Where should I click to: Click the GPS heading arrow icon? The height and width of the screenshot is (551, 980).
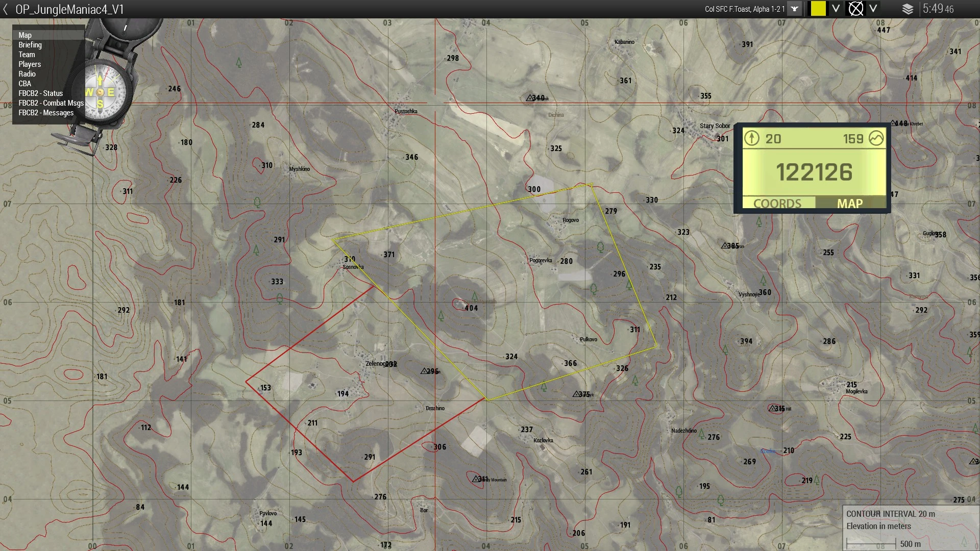(751, 138)
